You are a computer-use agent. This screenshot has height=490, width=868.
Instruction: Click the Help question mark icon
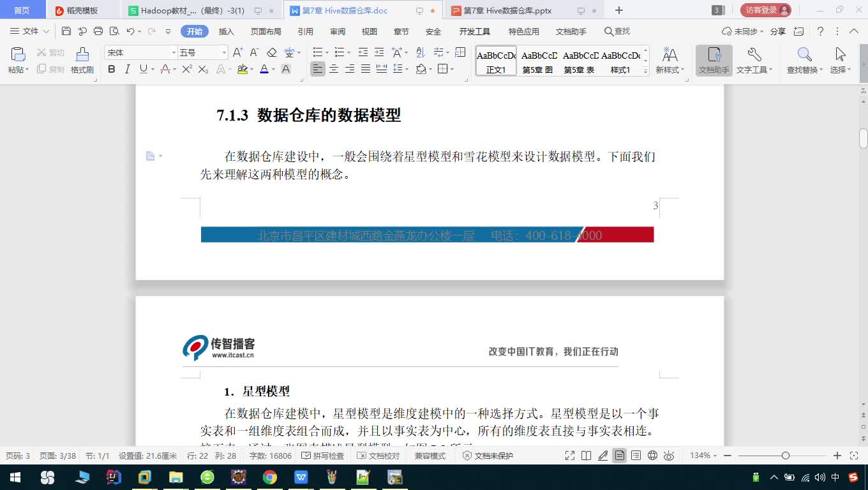pyautogui.click(x=821, y=31)
